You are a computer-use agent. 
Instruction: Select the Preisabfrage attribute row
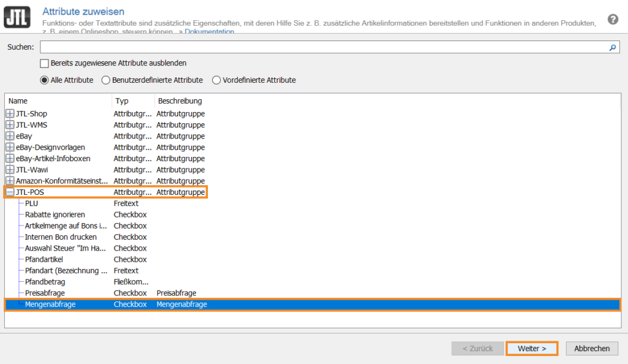[44, 294]
